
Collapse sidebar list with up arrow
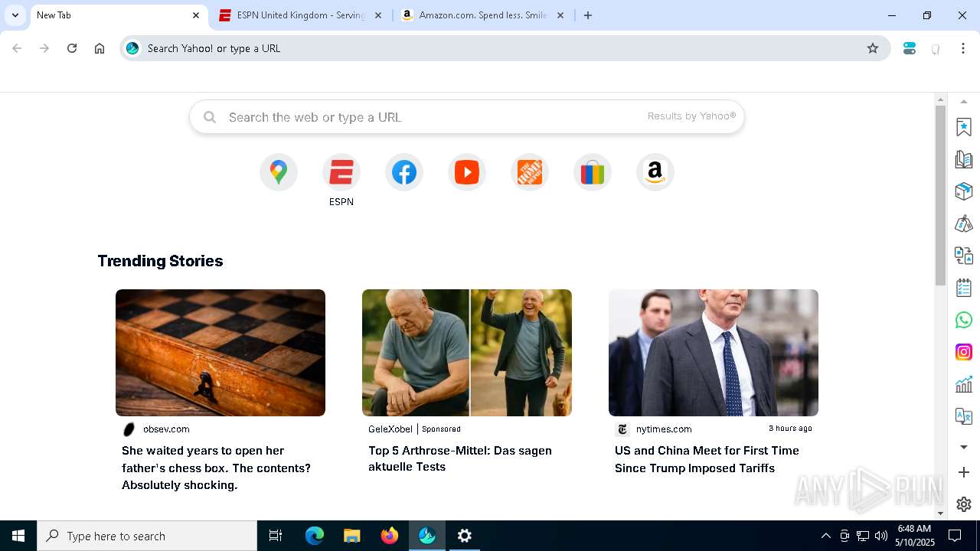tap(964, 102)
